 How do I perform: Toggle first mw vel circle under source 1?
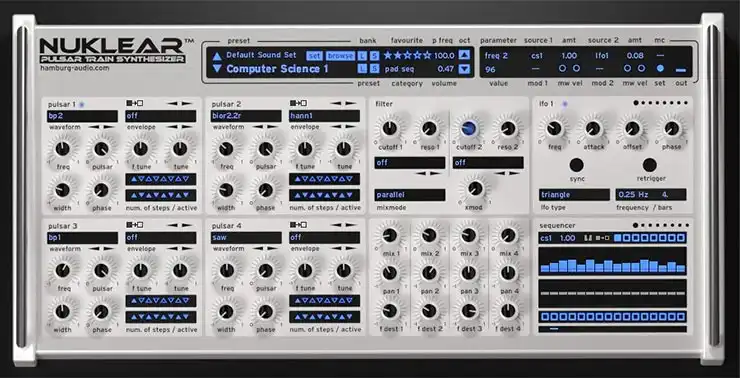[562, 68]
